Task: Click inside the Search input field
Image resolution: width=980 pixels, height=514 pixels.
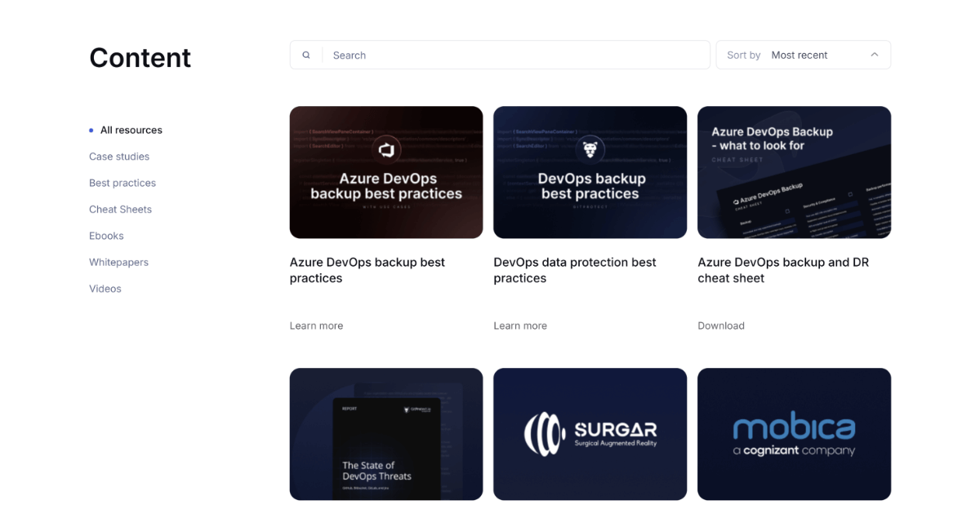Action: coord(490,55)
